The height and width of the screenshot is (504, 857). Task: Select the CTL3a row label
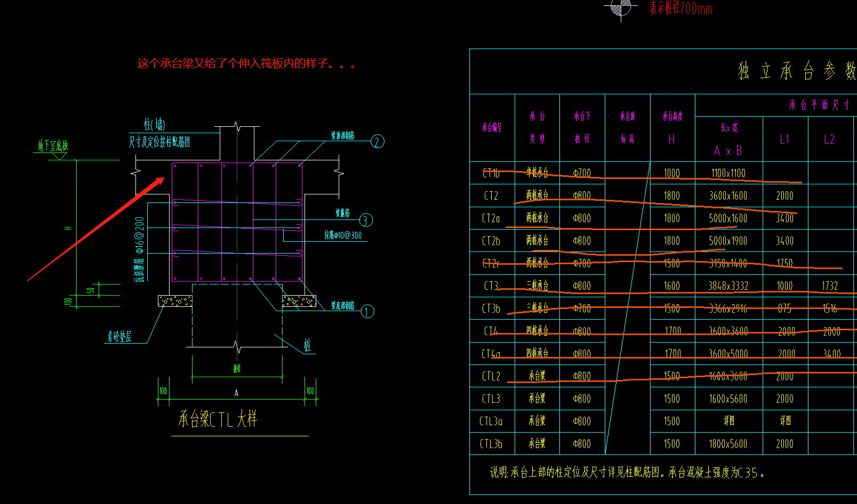(491, 421)
